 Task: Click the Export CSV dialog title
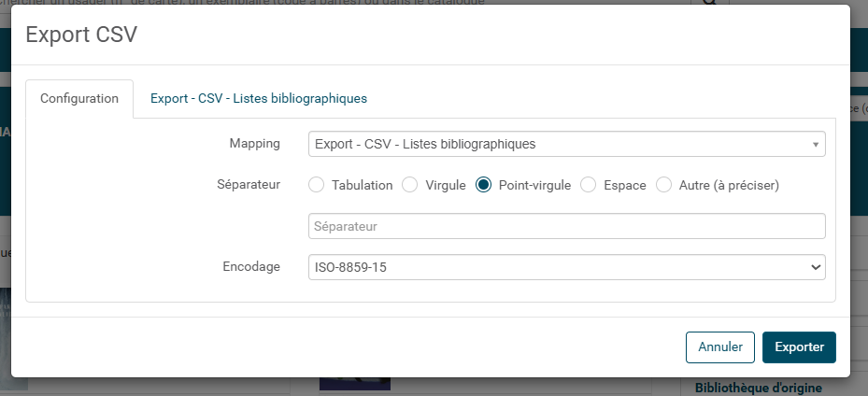(x=81, y=35)
